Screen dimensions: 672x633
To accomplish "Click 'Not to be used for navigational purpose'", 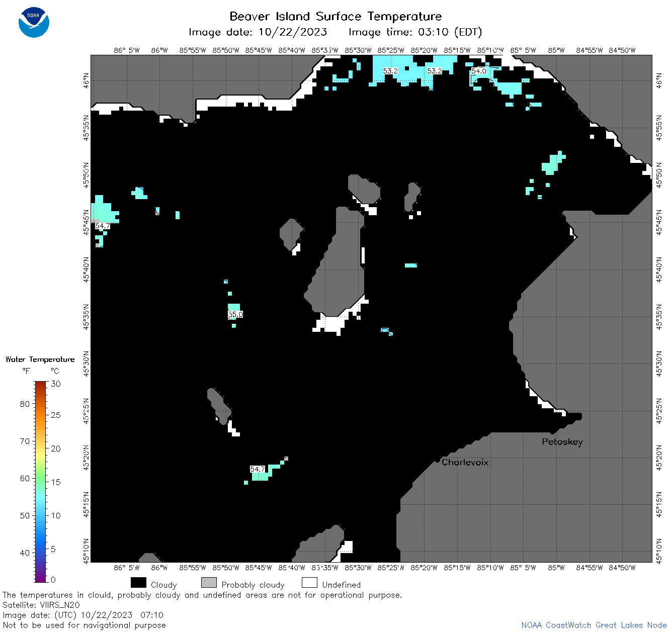I will click(84, 625).
